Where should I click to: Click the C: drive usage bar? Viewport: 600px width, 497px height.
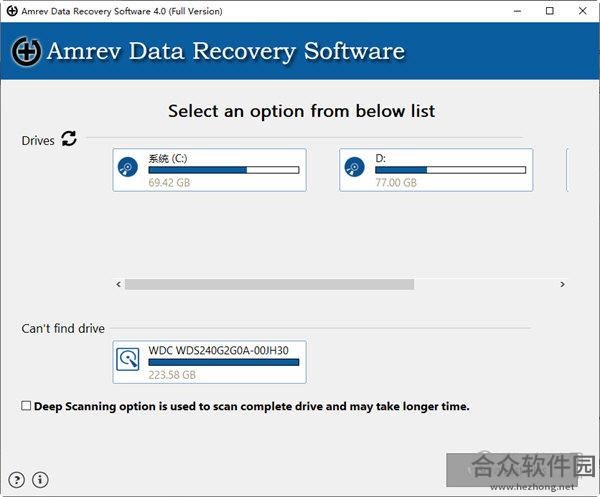(224, 170)
